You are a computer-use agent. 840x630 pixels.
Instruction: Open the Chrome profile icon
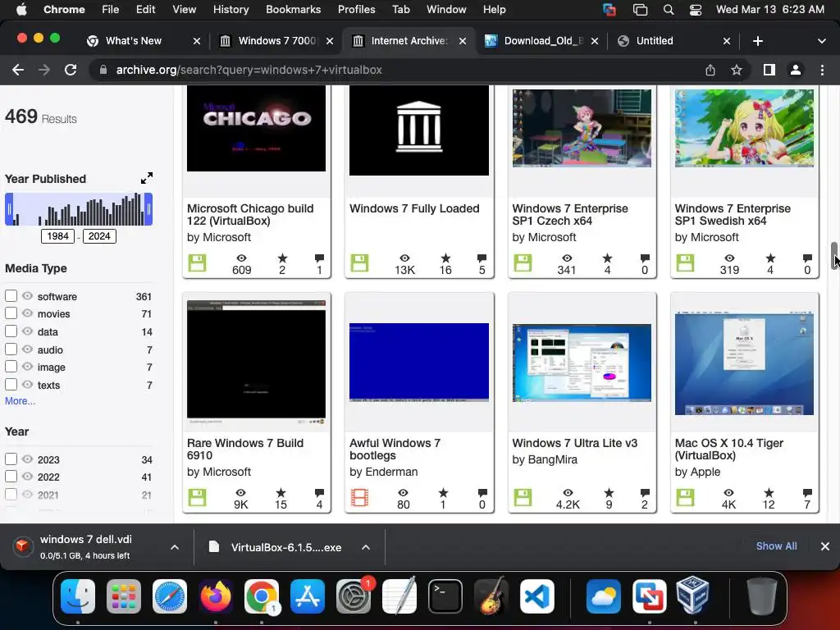[x=796, y=70]
